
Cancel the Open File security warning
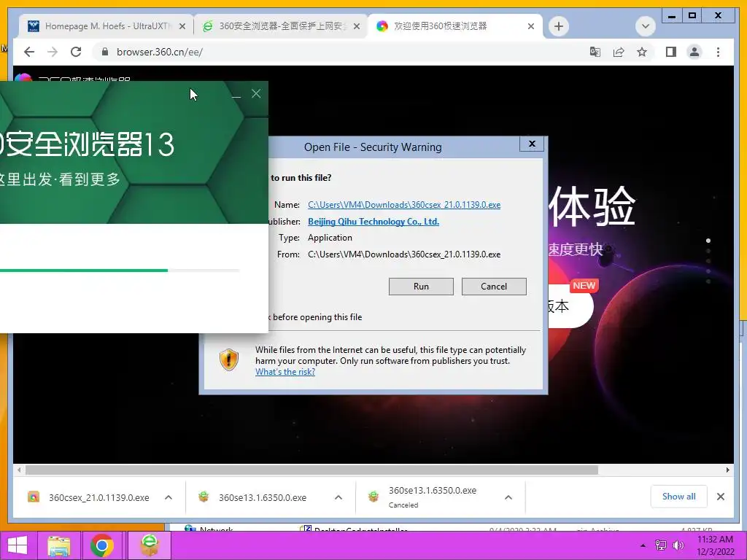pos(494,286)
